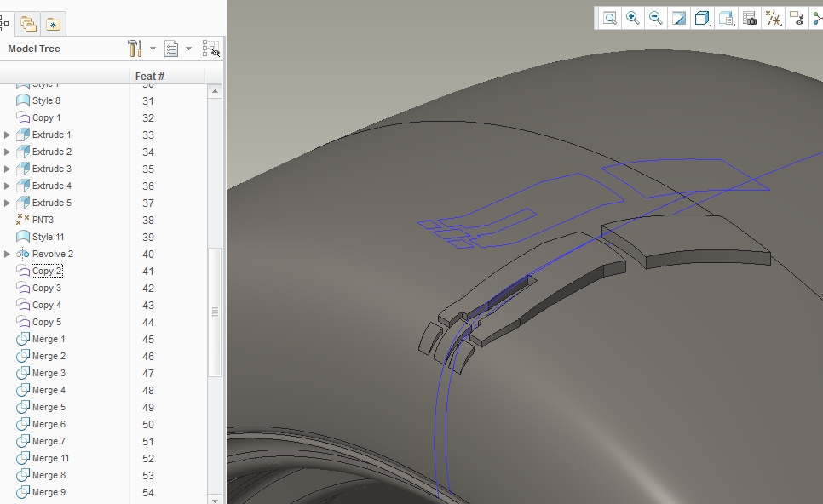Open the Display Style cube icon
Viewport: 823px width, 504px height.
coord(702,19)
